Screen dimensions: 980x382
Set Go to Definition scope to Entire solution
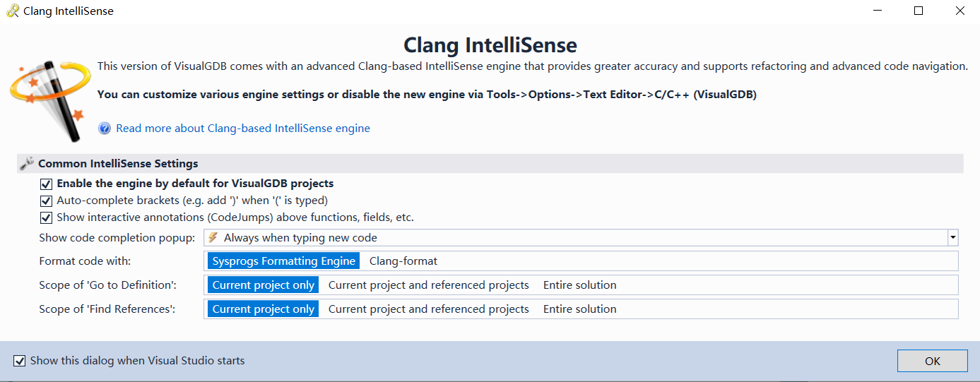coord(579,285)
